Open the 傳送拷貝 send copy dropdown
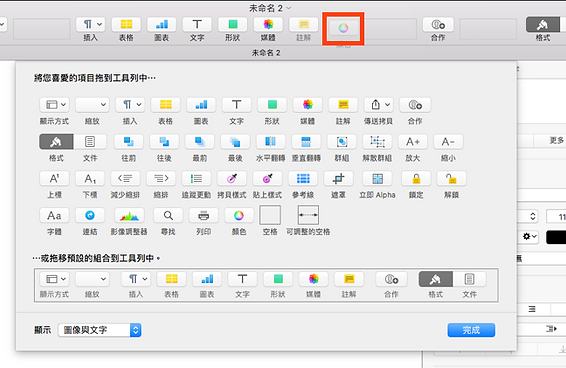 pyautogui.click(x=378, y=105)
